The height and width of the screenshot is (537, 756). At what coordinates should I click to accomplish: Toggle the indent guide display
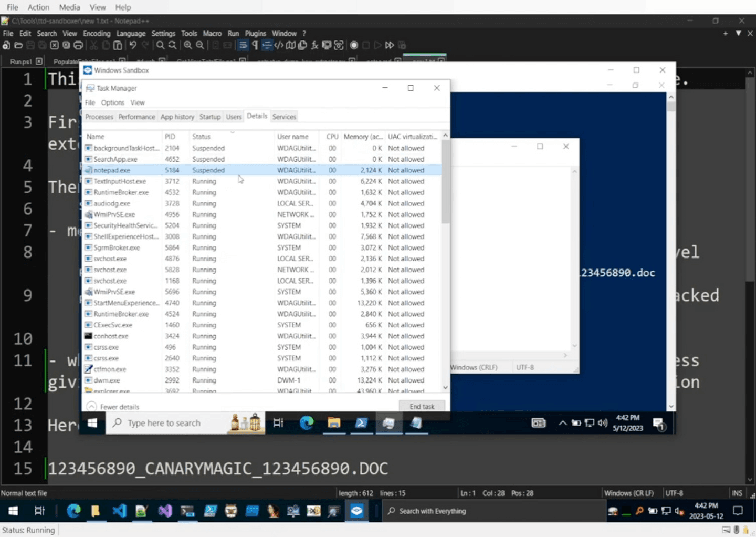[x=267, y=45]
